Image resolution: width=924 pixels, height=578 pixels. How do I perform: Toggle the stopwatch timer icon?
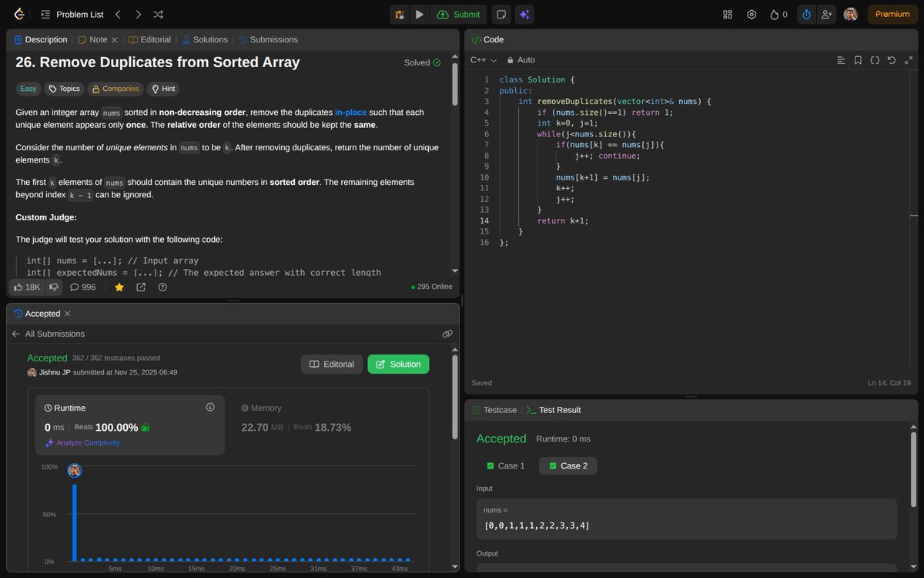(x=806, y=14)
